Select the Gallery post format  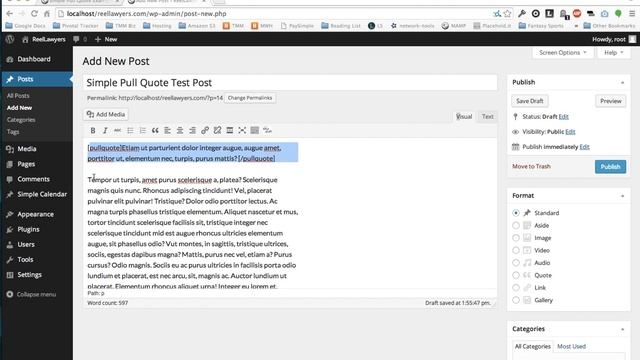click(x=516, y=300)
